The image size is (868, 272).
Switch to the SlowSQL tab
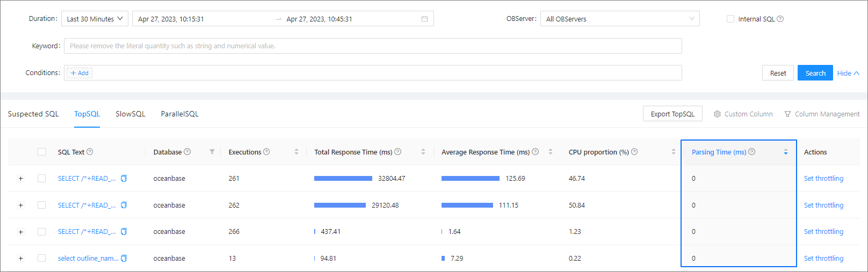(x=131, y=114)
